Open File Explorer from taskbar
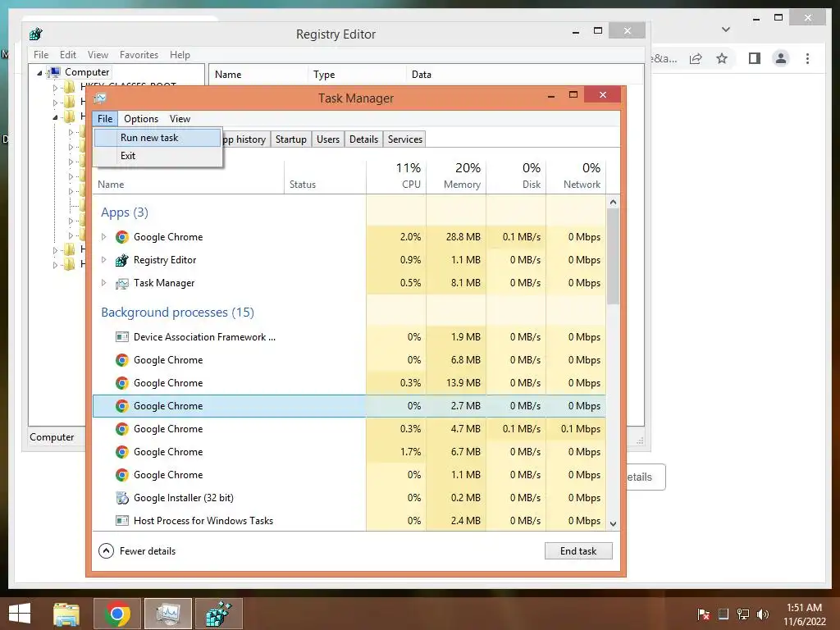The height and width of the screenshot is (630, 840). tap(66, 614)
